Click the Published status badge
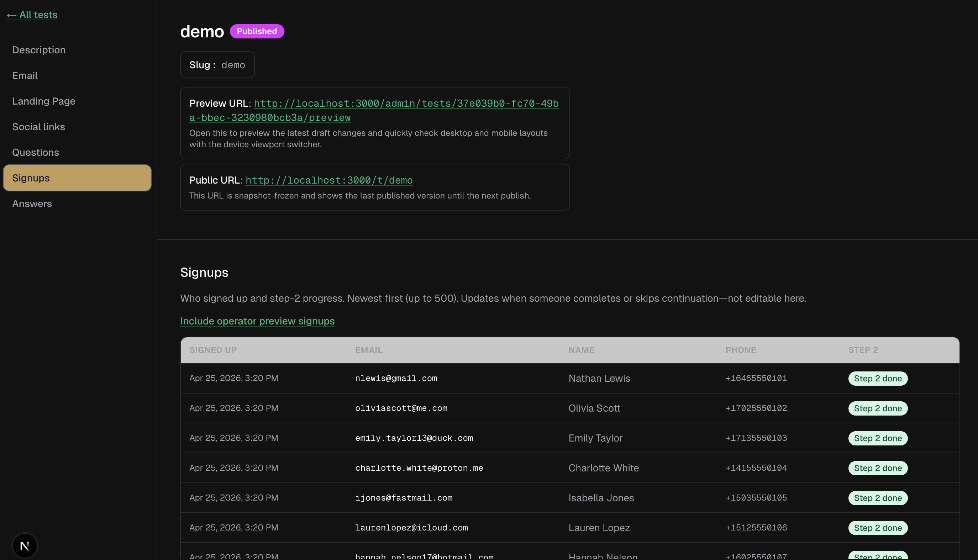The image size is (978, 560). tap(257, 31)
